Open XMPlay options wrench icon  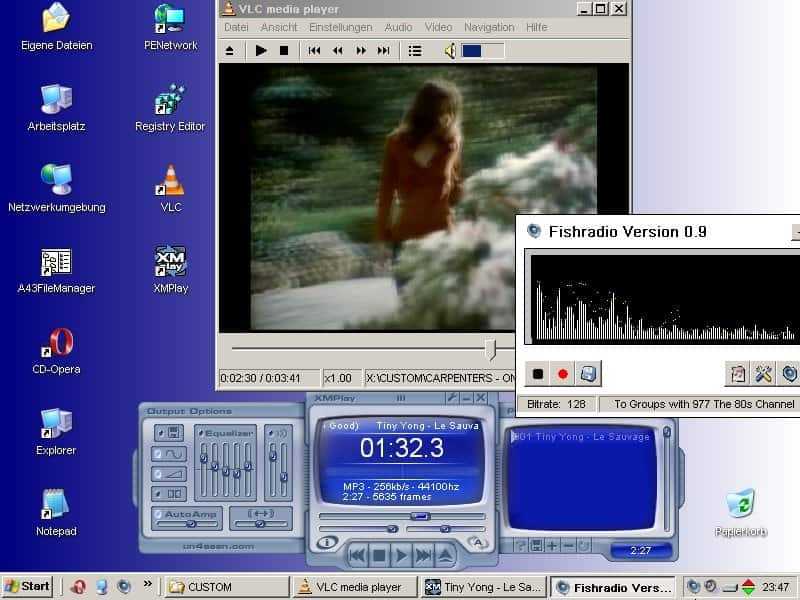click(x=452, y=398)
